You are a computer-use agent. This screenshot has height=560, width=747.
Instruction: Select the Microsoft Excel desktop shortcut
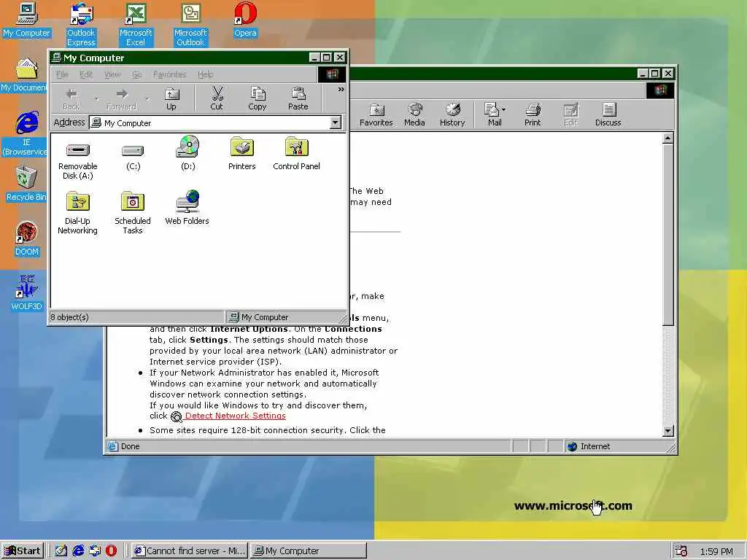click(x=136, y=25)
